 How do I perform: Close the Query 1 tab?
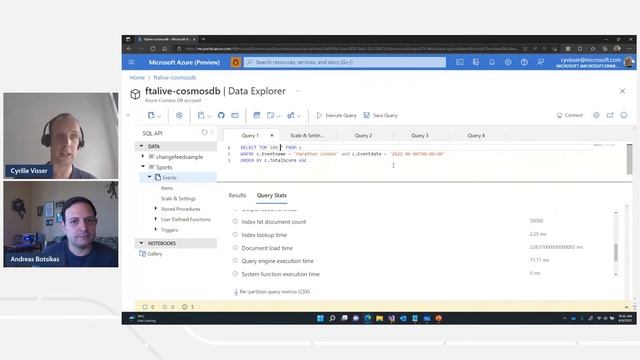(272, 135)
